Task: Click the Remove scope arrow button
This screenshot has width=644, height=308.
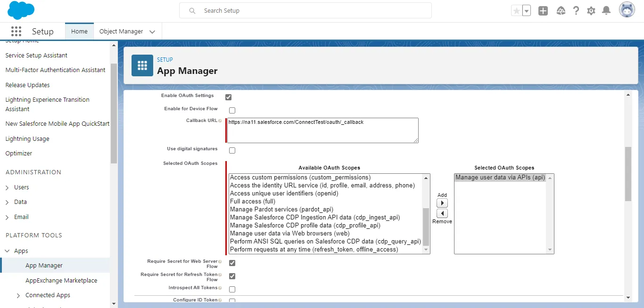Action: pyautogui.click(x=442, y=213)
